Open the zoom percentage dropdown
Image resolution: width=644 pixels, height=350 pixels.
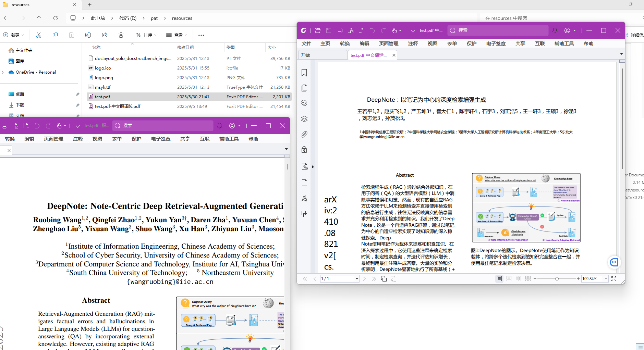[606, 279]
